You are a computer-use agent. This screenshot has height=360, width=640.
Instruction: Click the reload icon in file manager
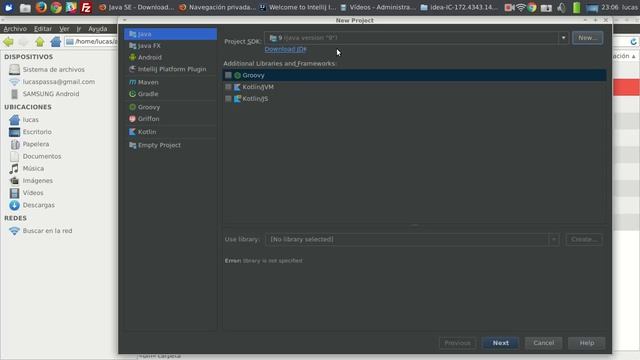tap(633, 42)
